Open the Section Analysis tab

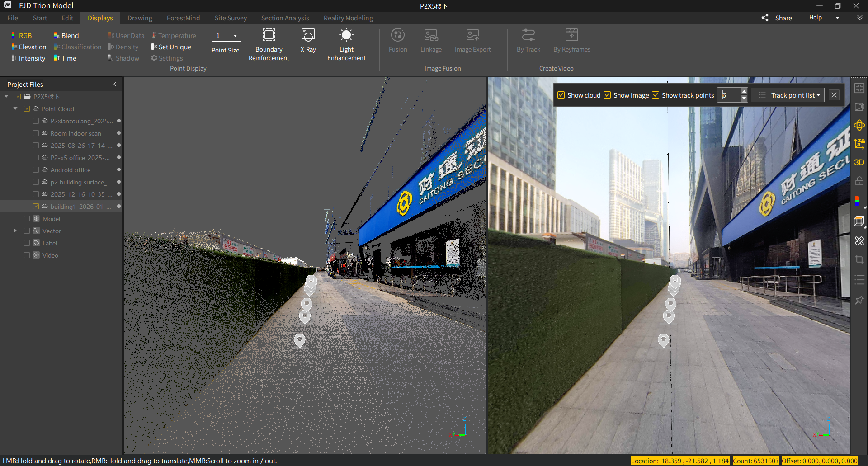(x=285, y=18)
